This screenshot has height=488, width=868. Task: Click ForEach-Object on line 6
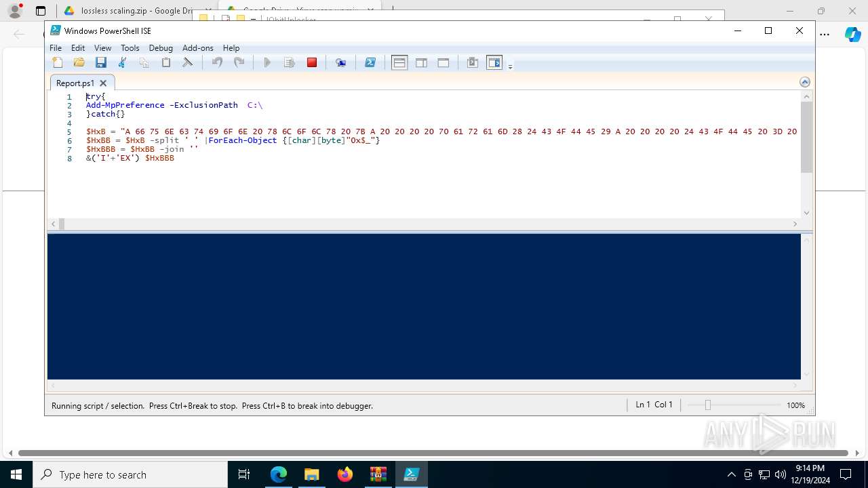(243, 140)
